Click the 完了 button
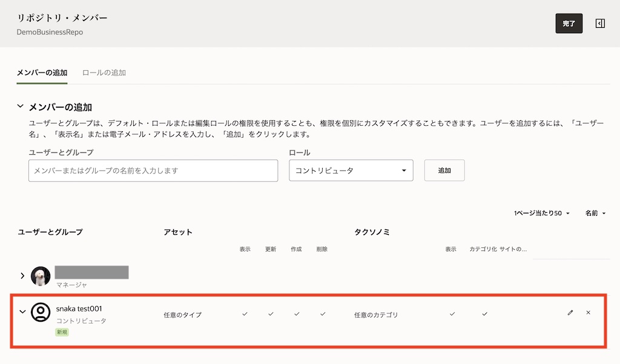 (x=569, y=24)
